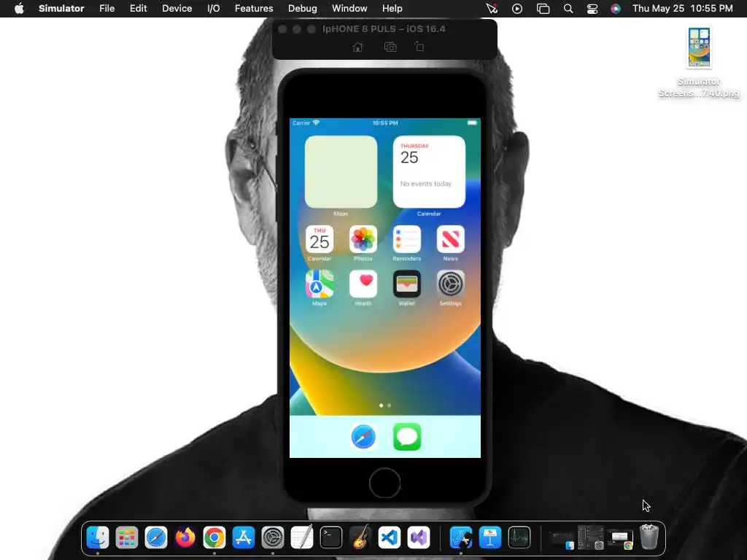Open the Features menu
This screenshot has width=747, height=560.
click(254, 9)
